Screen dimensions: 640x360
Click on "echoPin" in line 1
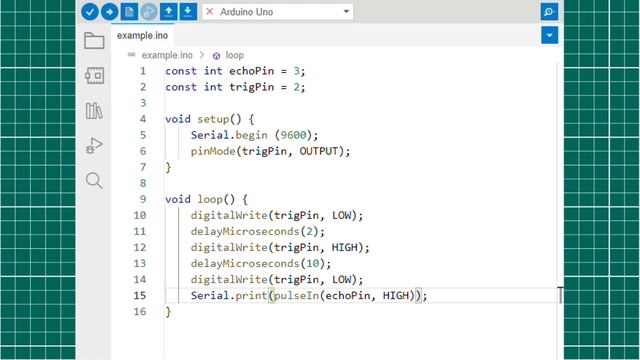click(x=251, y=71)
